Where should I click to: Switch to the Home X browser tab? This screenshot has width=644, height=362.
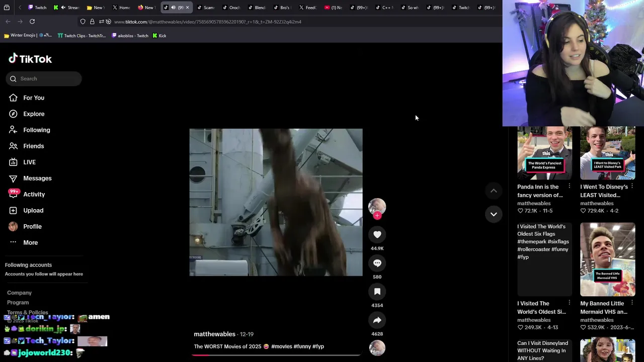(x=121, y=8)
